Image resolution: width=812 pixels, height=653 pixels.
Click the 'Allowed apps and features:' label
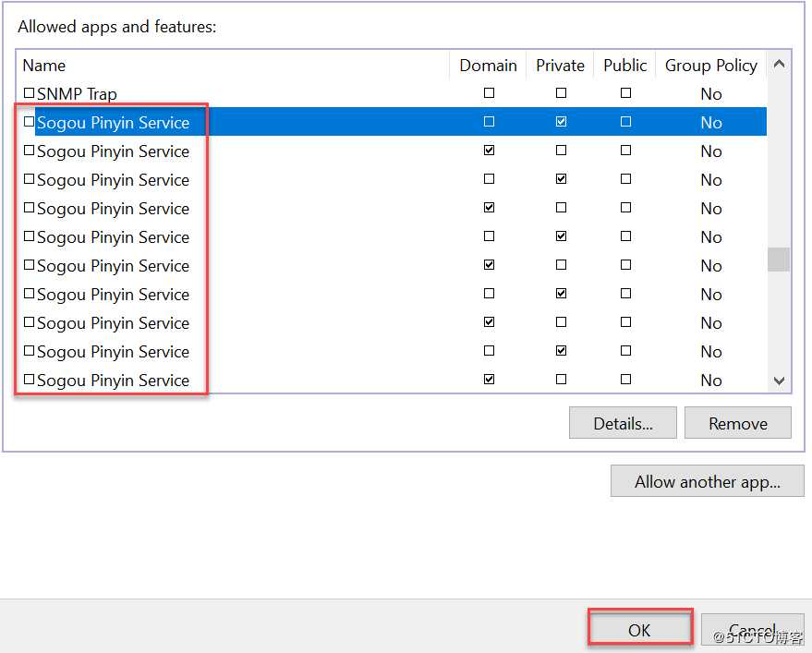click(x=117, y=27)
